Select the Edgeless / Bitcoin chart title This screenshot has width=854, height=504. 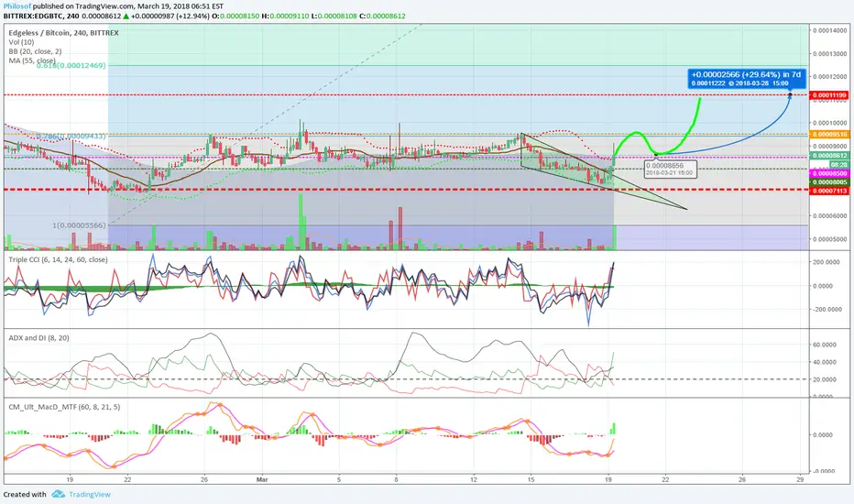pos(63,33)
